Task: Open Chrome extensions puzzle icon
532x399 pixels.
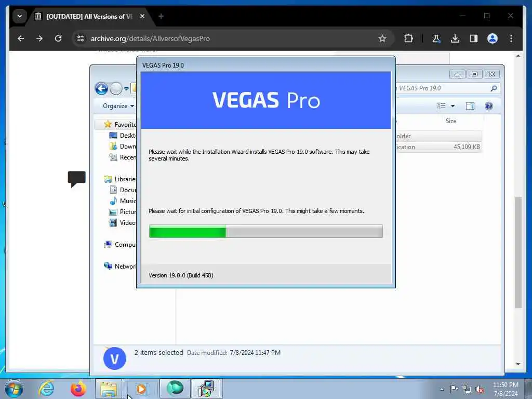Action: [x=408, y=38]
